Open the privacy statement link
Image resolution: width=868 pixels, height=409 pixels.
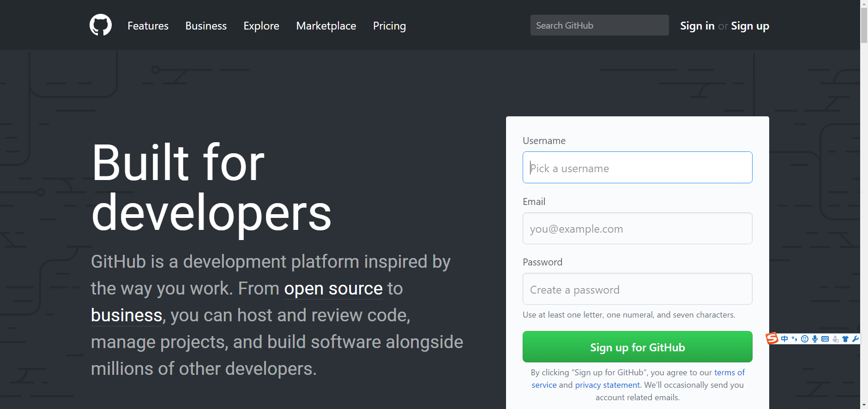click(607, 385)
